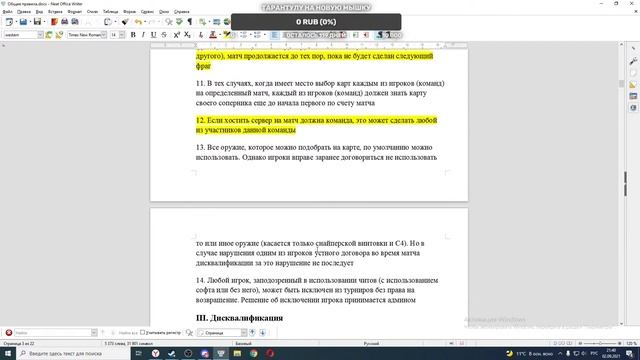The width and height of the screenshot is (640, 360).
Task: Click the zoom percentage value
Action: coord(631,344)
